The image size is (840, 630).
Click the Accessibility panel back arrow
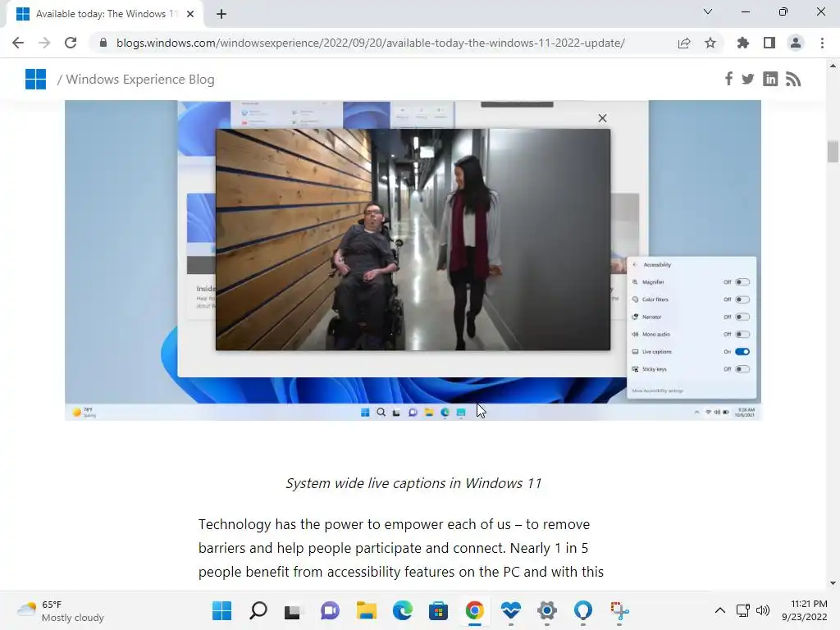635,265
